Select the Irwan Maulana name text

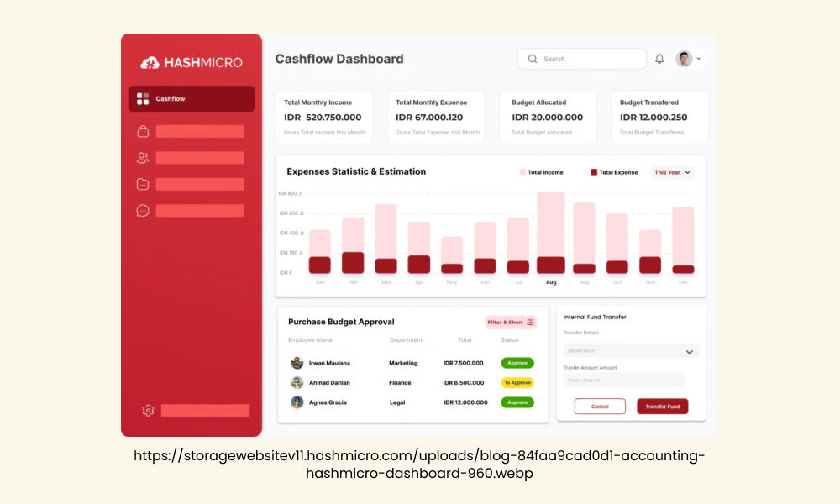click(329, 363)
